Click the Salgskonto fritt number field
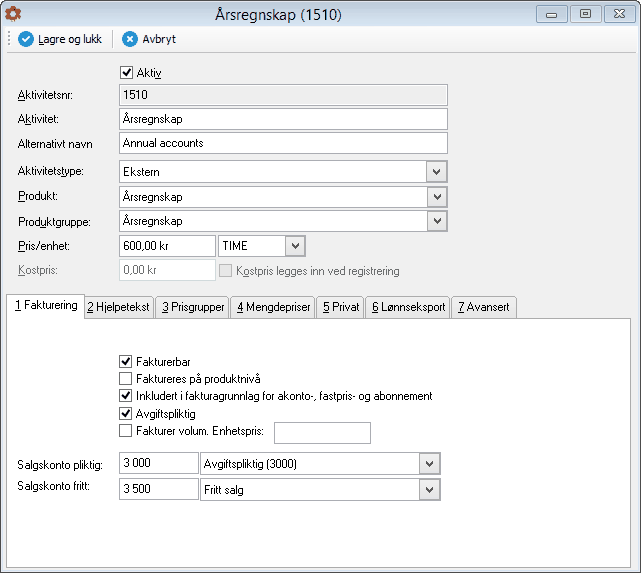 (159, 489)
